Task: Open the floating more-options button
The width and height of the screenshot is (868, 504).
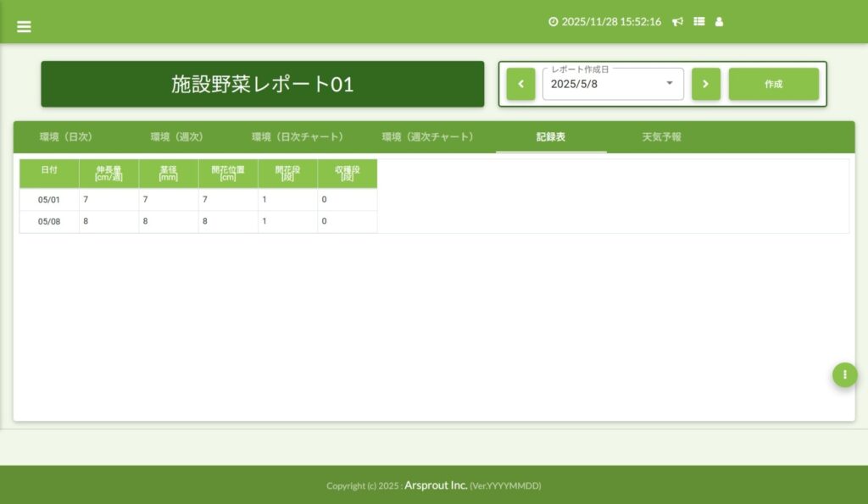Action: [844, 374]
